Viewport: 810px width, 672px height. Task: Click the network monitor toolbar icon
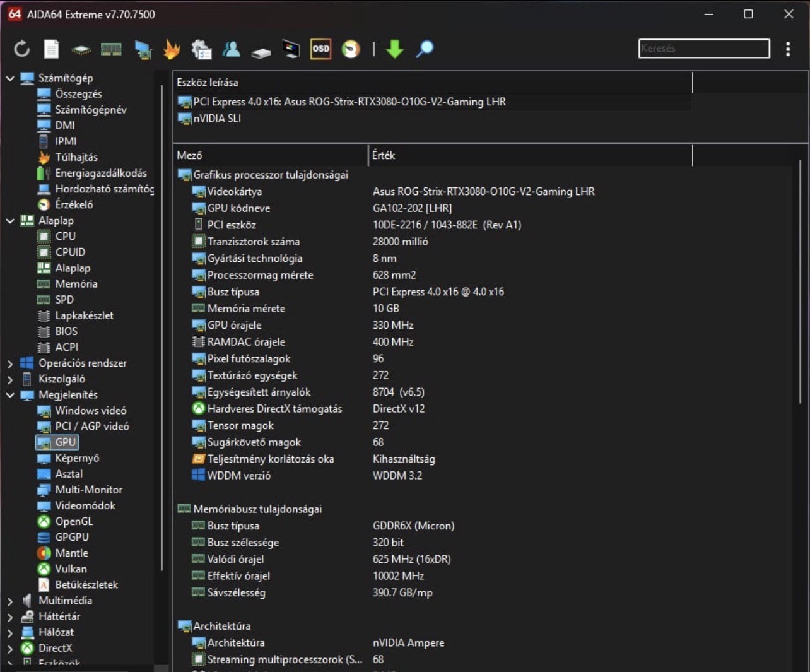pyautogui.click(x=143, y=49)
